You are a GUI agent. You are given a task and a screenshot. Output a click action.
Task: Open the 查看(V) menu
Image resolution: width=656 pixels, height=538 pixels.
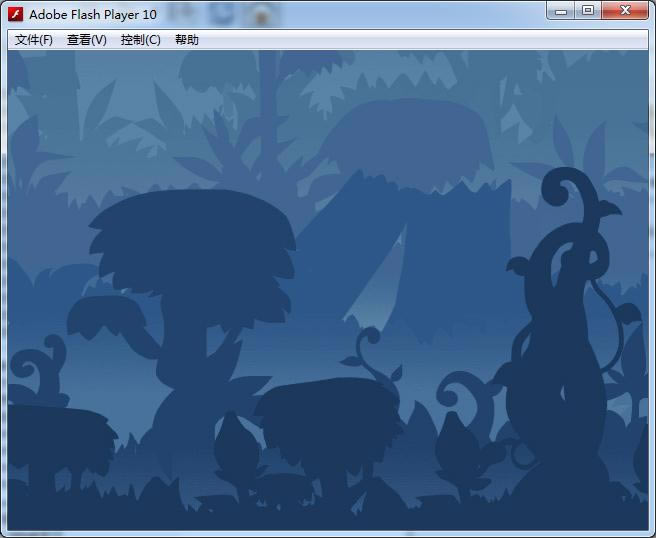coord(87,40)
